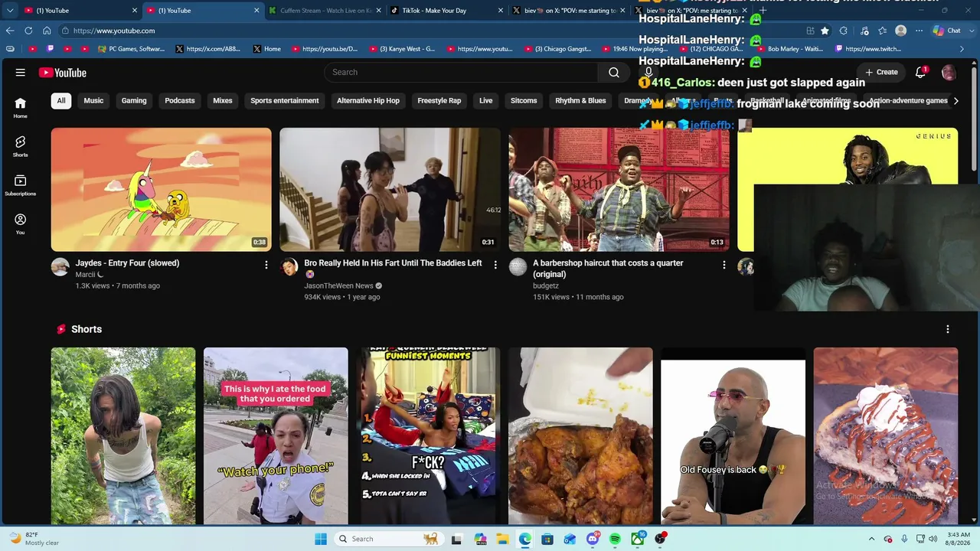The width and height of the screenshot is (980, 551).
Task: Select the All filter chip
Action: (x=61, y=100)
